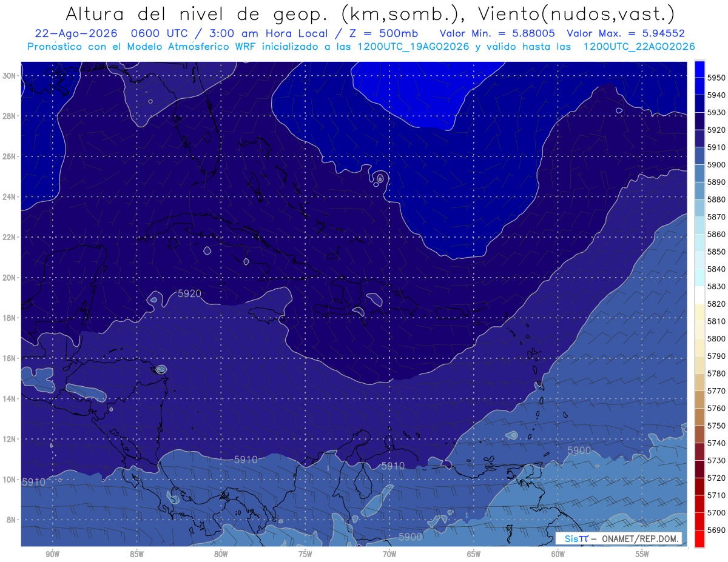The width and height of the screenshot is (728, 562).
Task: Click the pale cyan swatch between 5830 and 5840
Action: [699, 278]
